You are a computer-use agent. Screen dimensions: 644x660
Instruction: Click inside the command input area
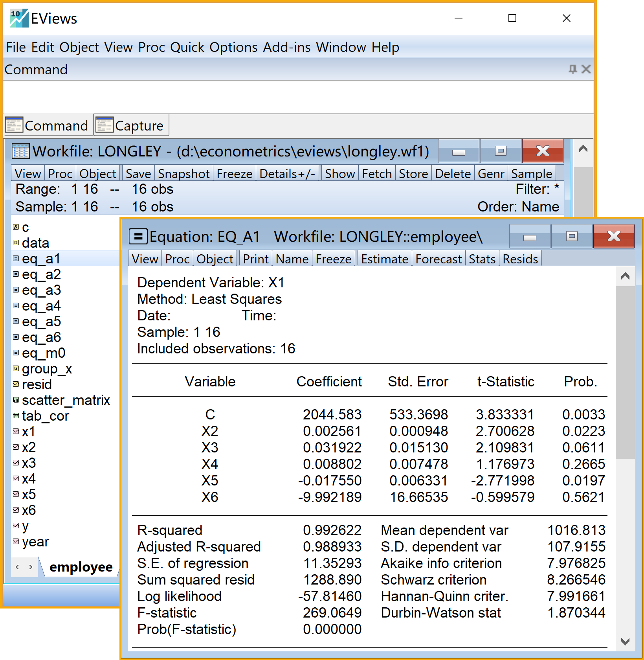point(298,97)
